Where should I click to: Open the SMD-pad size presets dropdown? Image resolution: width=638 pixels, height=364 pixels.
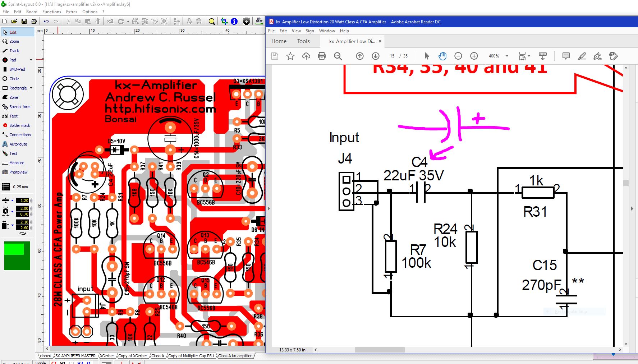pyautogui.click(x=12, y=225)
